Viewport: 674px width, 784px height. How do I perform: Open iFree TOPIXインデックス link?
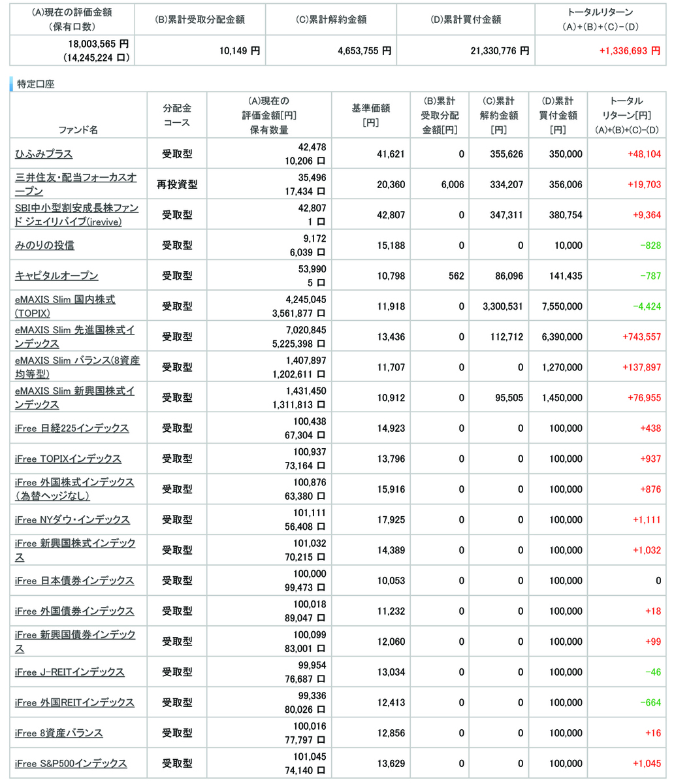pyautogui.click(x=68, y=459)
